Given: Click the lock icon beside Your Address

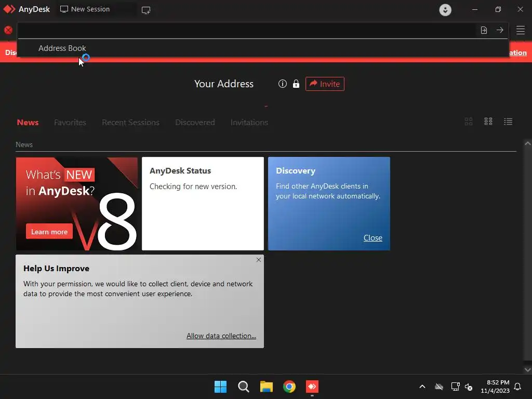Looking at the screenshot, I should [x=296, y=84].
